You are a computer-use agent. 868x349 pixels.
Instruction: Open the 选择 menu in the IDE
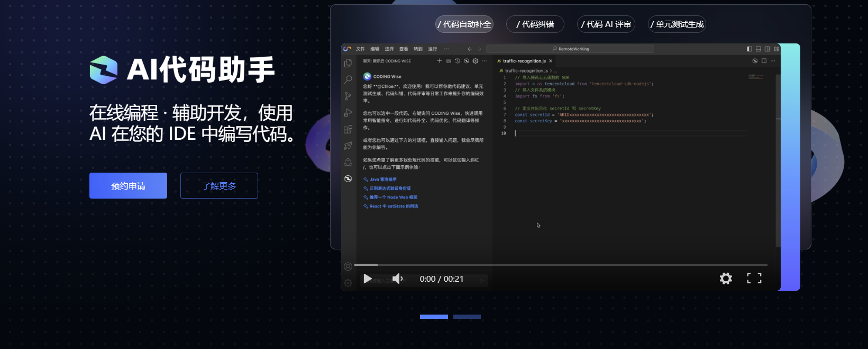click(389, 49)
